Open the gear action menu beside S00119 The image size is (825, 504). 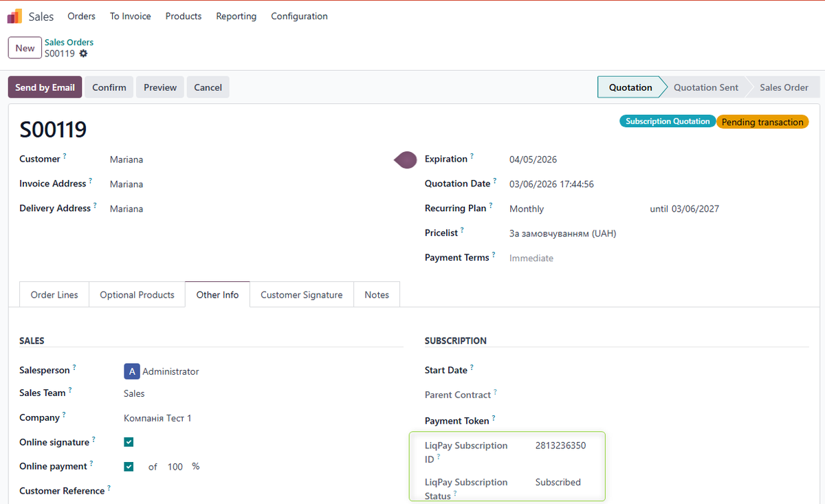[83, 53]
